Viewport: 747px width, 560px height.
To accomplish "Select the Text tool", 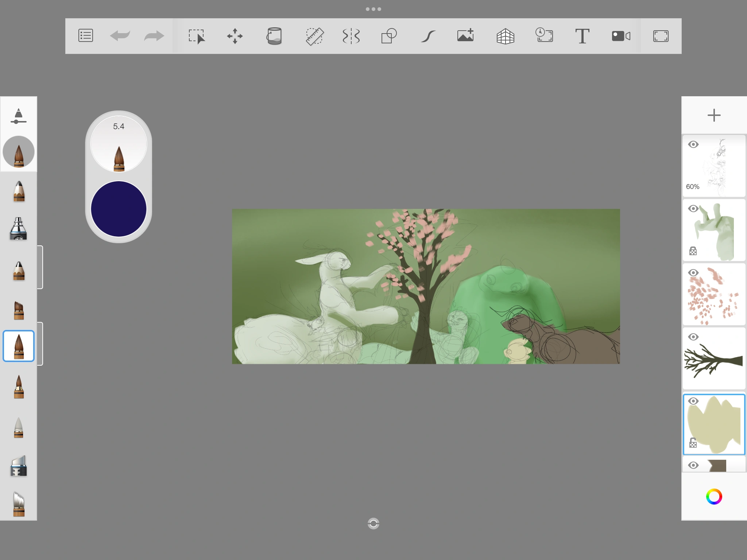I will (x=582, y=36).
